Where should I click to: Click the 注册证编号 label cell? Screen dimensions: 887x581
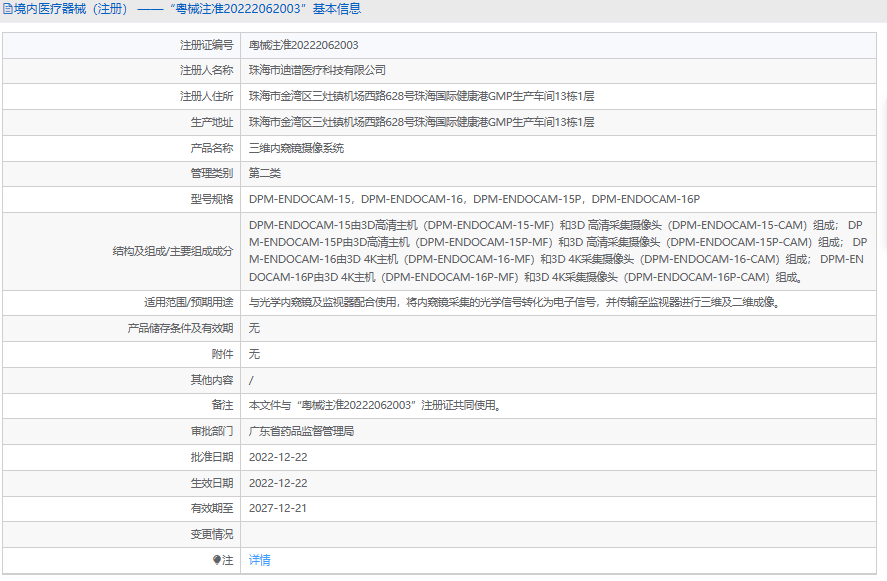[x=122, y=45]
